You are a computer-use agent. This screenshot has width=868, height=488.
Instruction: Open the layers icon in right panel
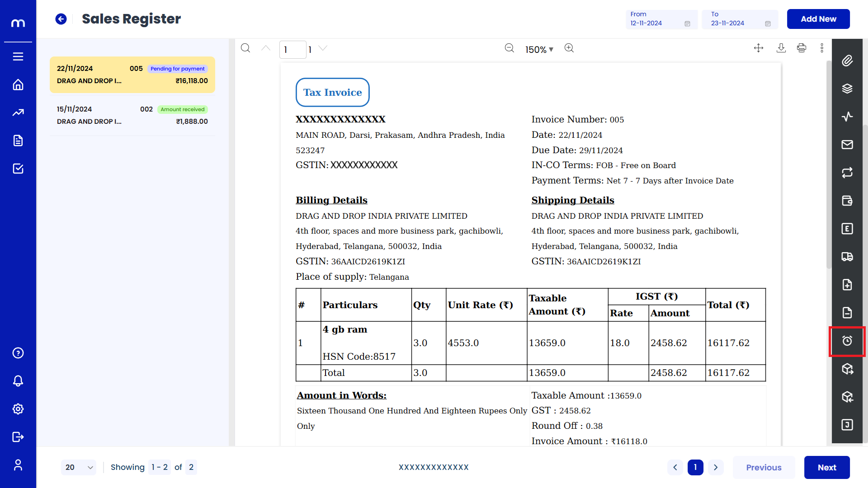click(x=847, y=89)
